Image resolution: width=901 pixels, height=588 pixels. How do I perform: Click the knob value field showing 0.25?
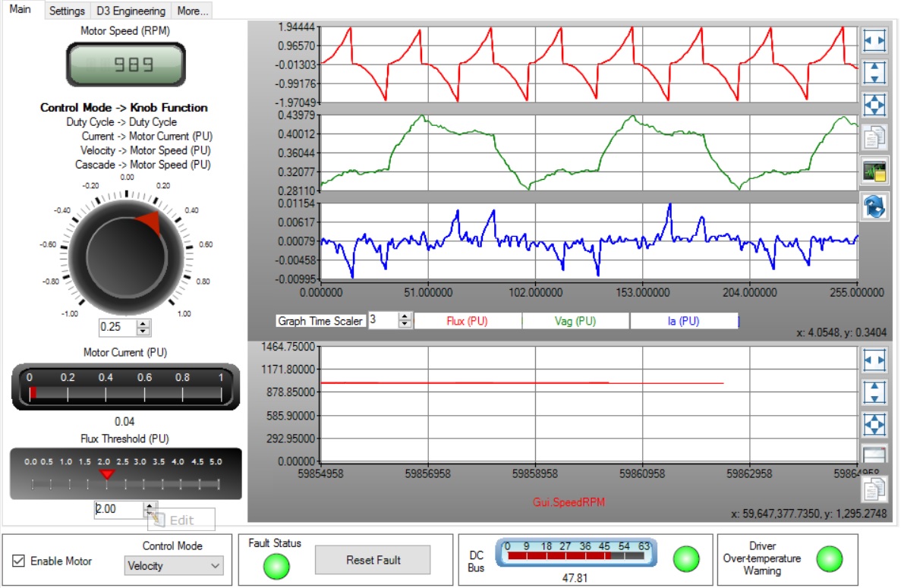pos(118,327)
